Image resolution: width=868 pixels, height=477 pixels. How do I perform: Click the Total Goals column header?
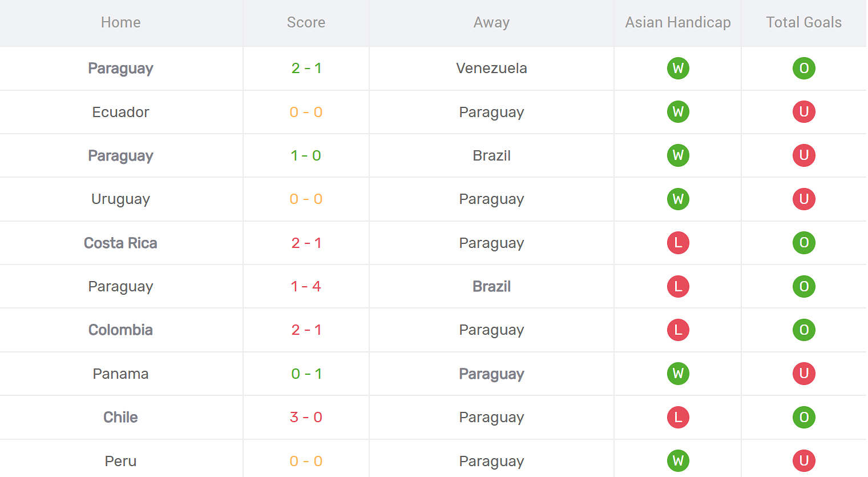(804, 22)
